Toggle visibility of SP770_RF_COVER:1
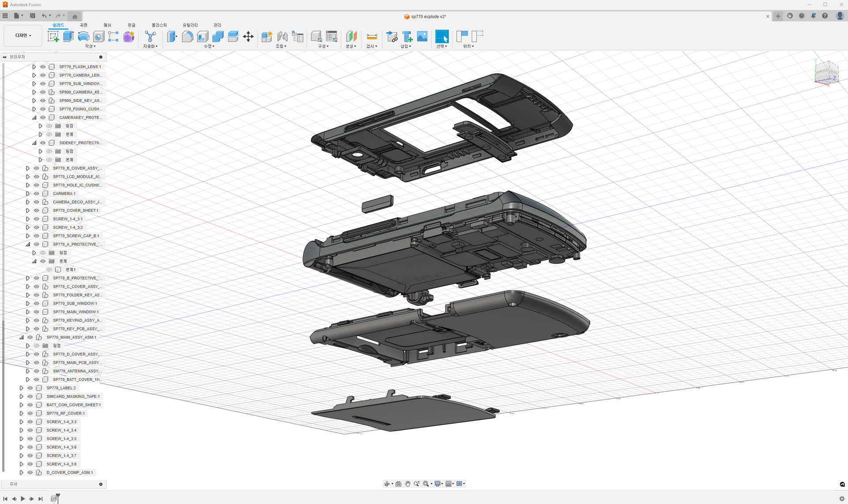 coord(30,413)
